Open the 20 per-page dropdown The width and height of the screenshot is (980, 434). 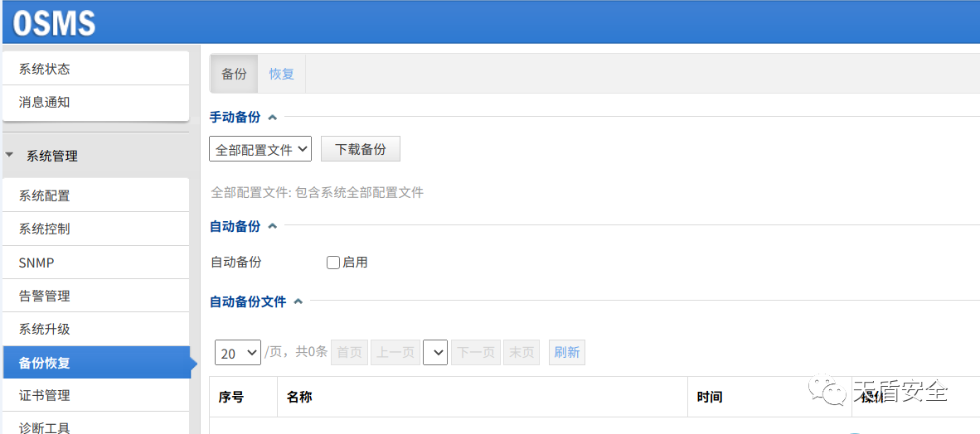click(238, 353)
